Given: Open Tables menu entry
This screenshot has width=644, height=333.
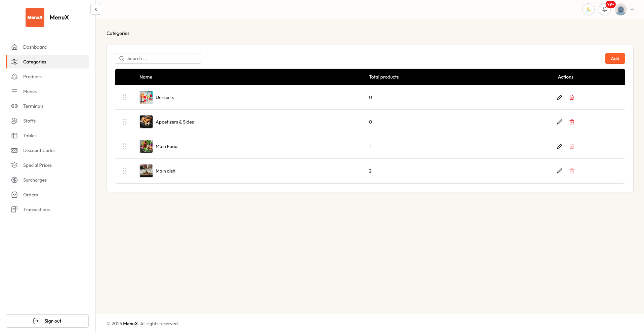Looking at the screenshot, I should pyautogui.click(x=47, y=136).
